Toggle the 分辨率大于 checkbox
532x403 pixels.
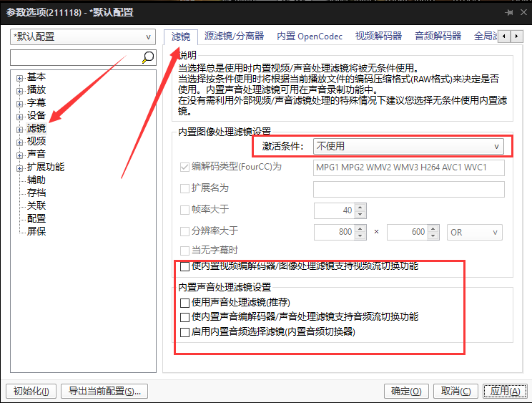[x=184, y=231]
